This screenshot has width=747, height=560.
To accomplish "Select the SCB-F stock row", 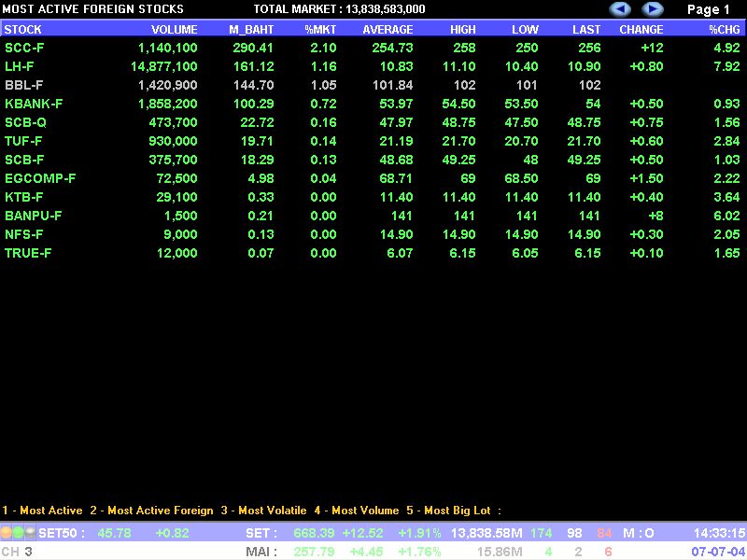I will (x=373, y=160).
